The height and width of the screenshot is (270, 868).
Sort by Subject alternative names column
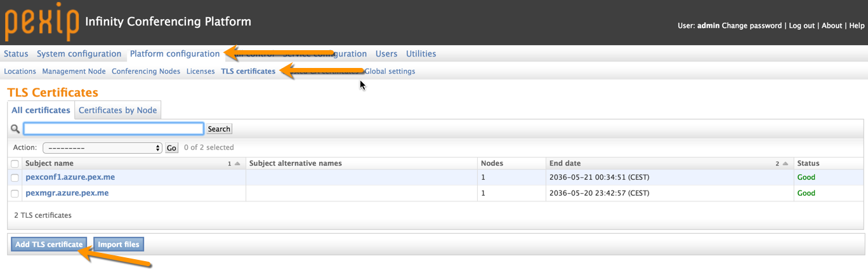pyautogui.click(x=296, y=163)
